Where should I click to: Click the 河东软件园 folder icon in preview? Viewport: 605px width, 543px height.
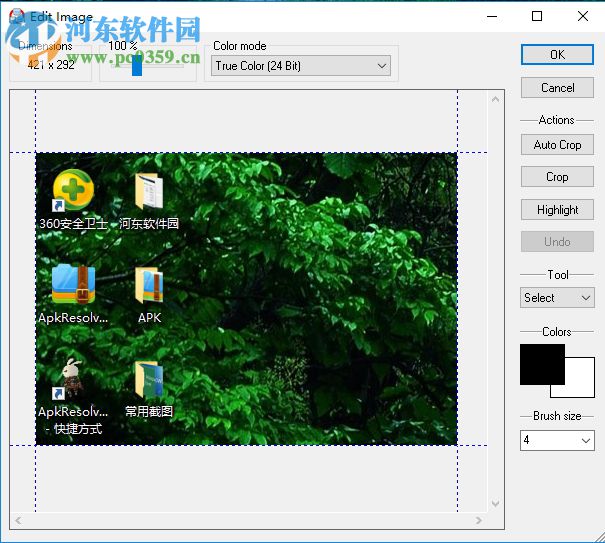(149, 191)
